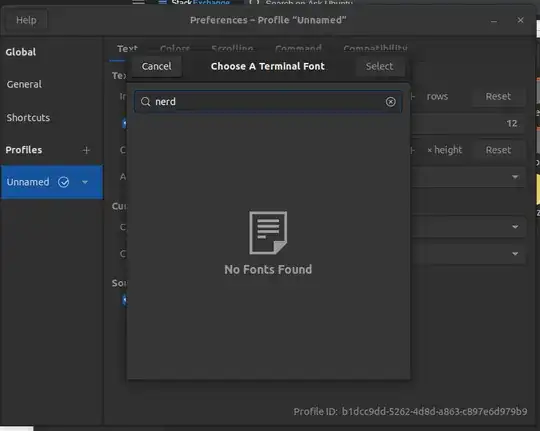Screen dimensions: 540x431
Task: Open General settings in the sidebar
Action: 24,84
